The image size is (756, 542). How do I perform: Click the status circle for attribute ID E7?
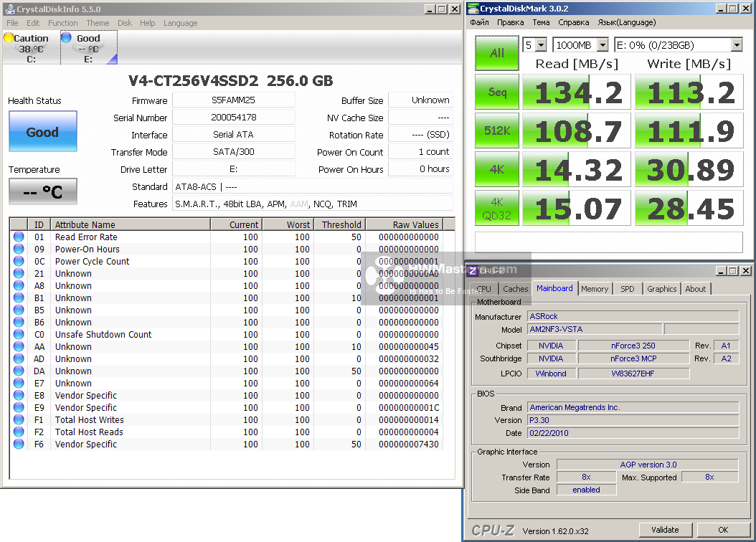(19, 383)
